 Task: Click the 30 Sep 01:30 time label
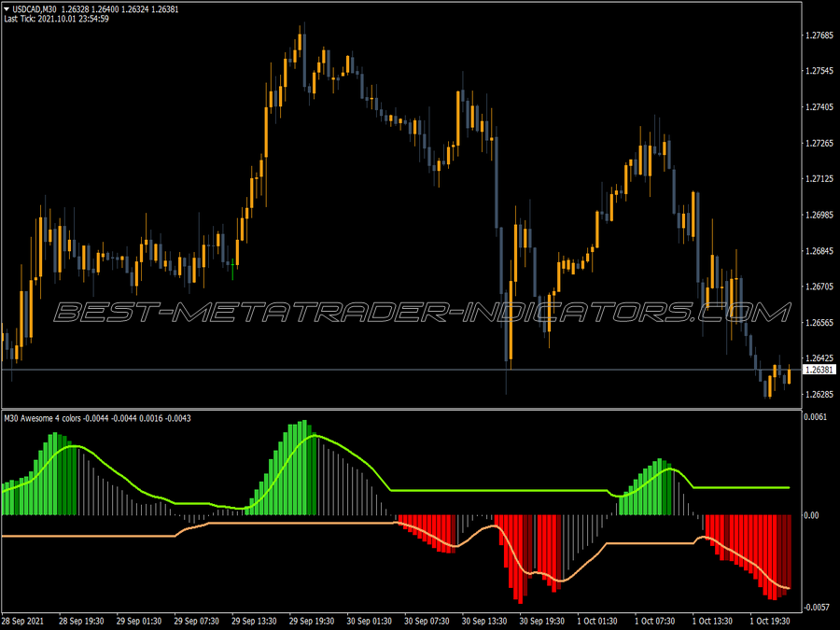pyautogui.click(x=369, y=621)
